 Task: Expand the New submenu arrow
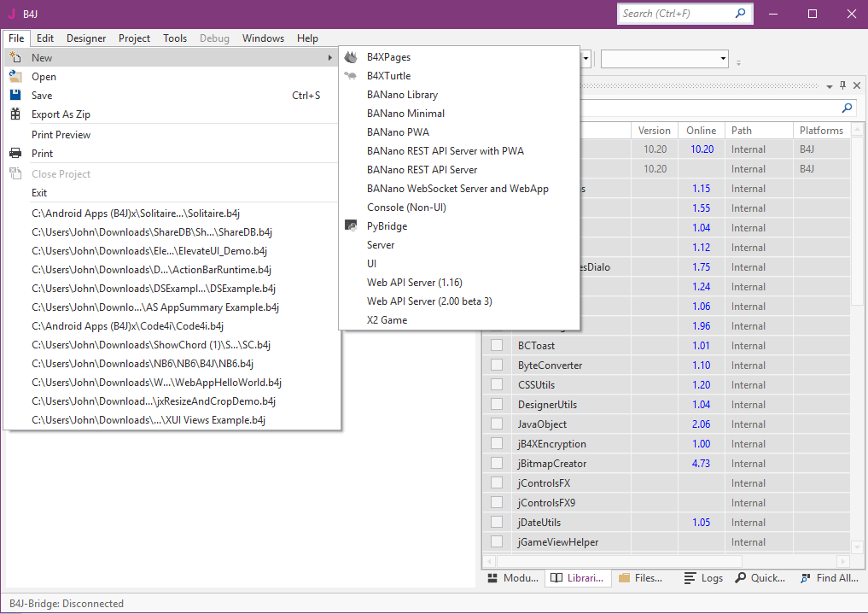(x=330, y=57)
